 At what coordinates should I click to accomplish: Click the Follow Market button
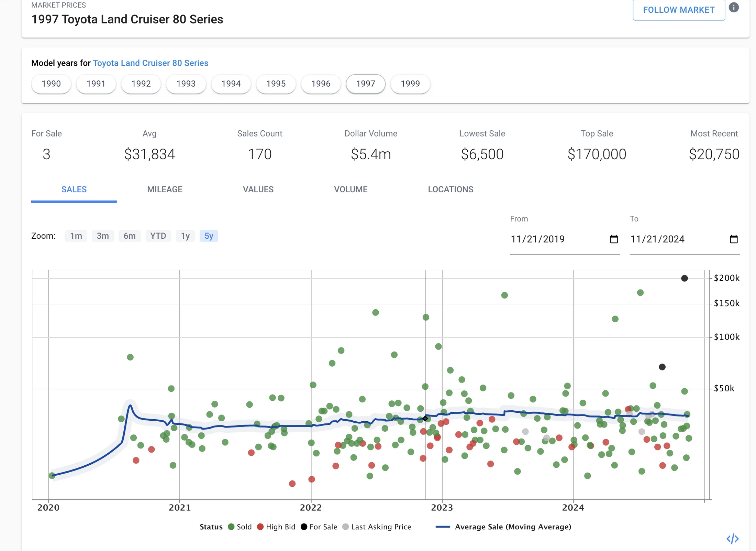coord(679,10)
